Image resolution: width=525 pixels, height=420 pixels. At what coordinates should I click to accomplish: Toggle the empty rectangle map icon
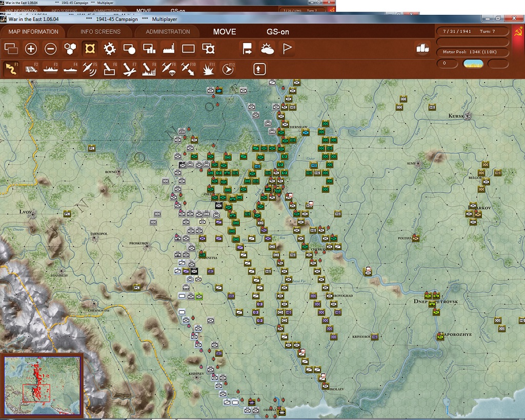tap(188, 49)
